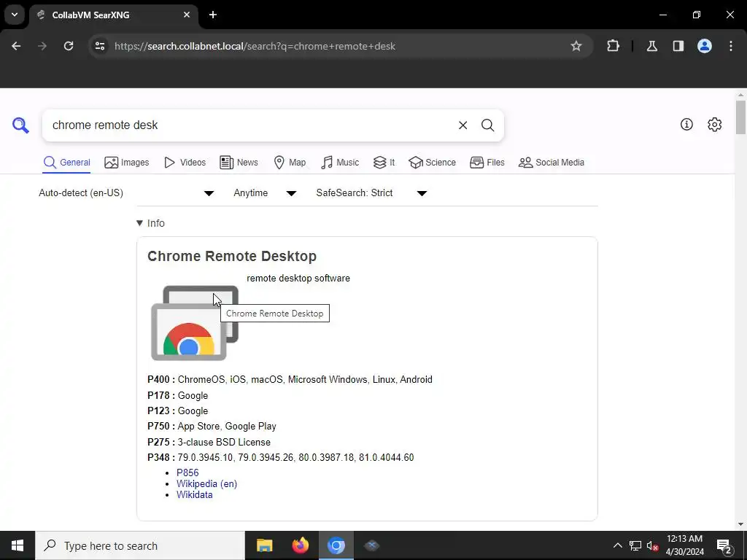The image size is (747, 560).
Task: Clear the search query with X
Action: pyautogui.click(x=462, y=125)
